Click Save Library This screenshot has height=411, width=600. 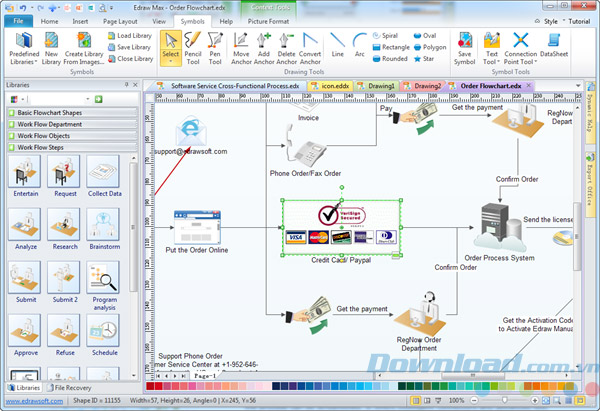129,47
